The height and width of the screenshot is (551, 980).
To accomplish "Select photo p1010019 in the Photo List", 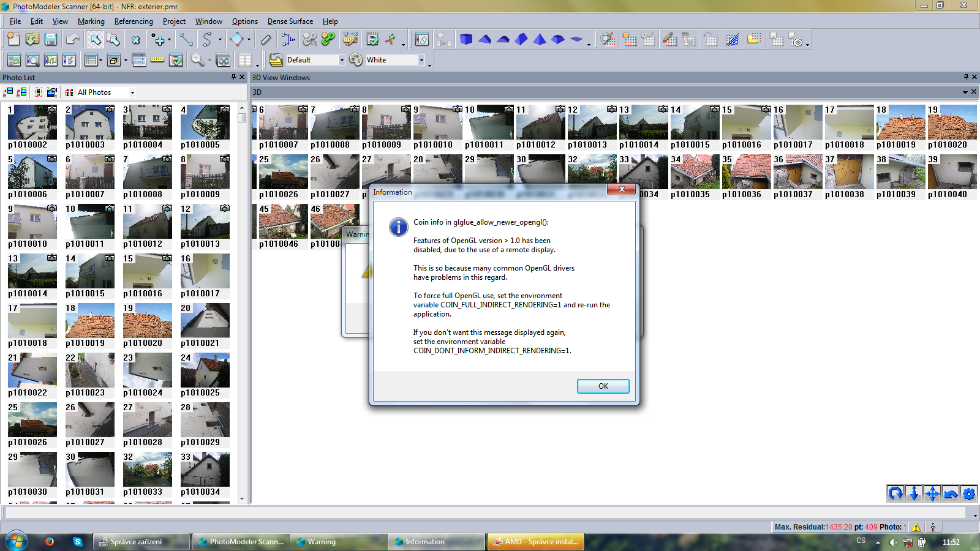I will [89, 325].
